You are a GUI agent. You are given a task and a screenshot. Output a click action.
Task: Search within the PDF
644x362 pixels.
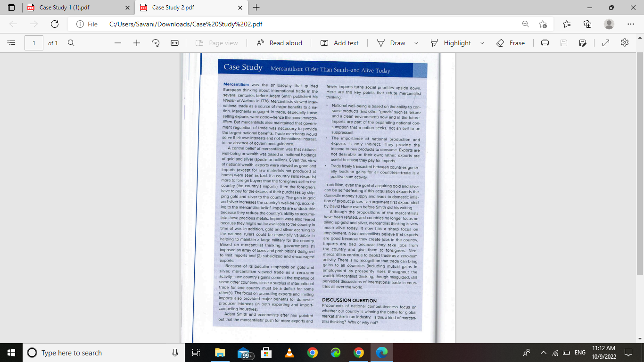click(x=71, y=43)
